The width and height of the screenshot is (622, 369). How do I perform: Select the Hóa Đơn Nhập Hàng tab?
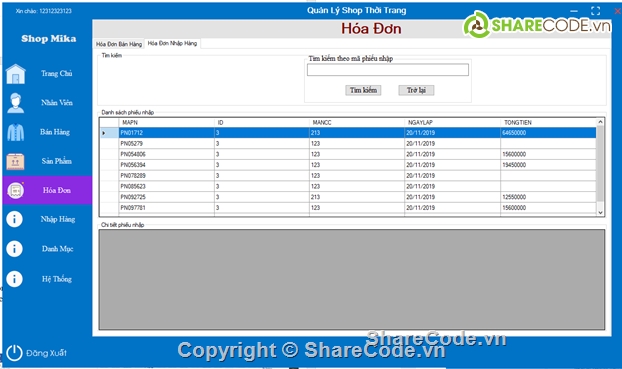point(172,43)
